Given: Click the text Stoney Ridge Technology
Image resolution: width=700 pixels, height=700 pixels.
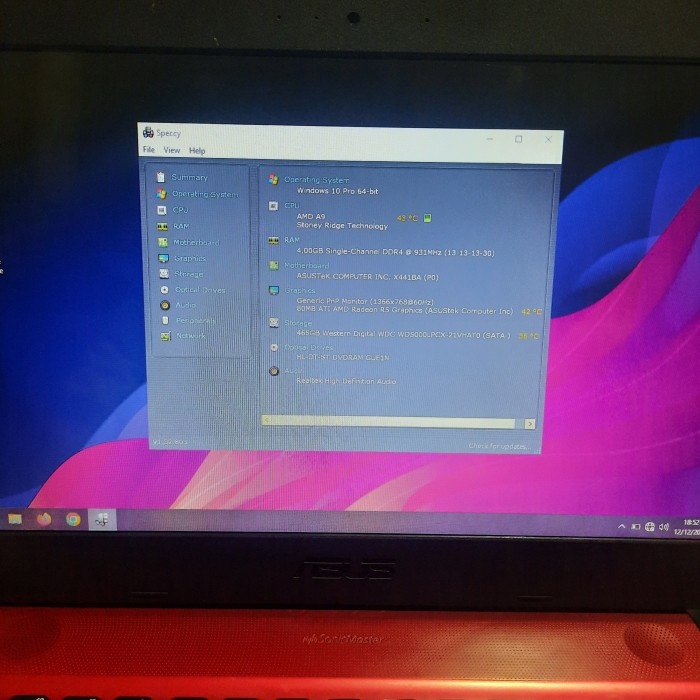Looking at the screenshot, I should [x=342, y=226].
